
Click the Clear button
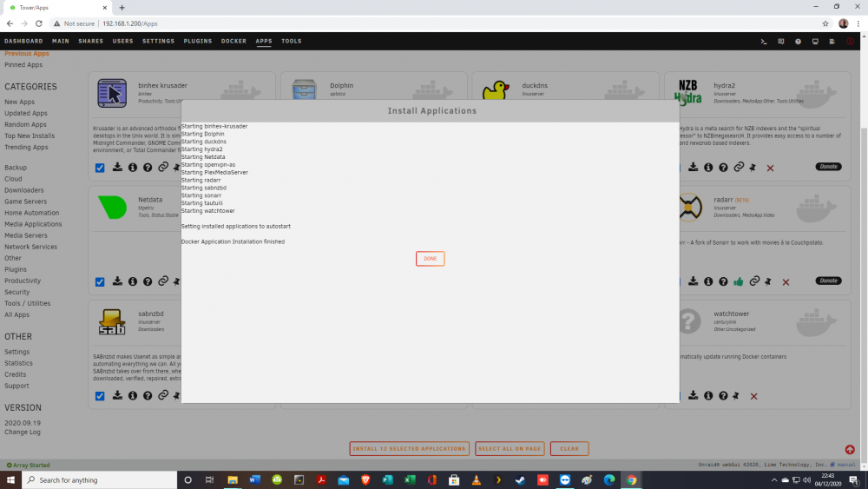coord(569,448)
